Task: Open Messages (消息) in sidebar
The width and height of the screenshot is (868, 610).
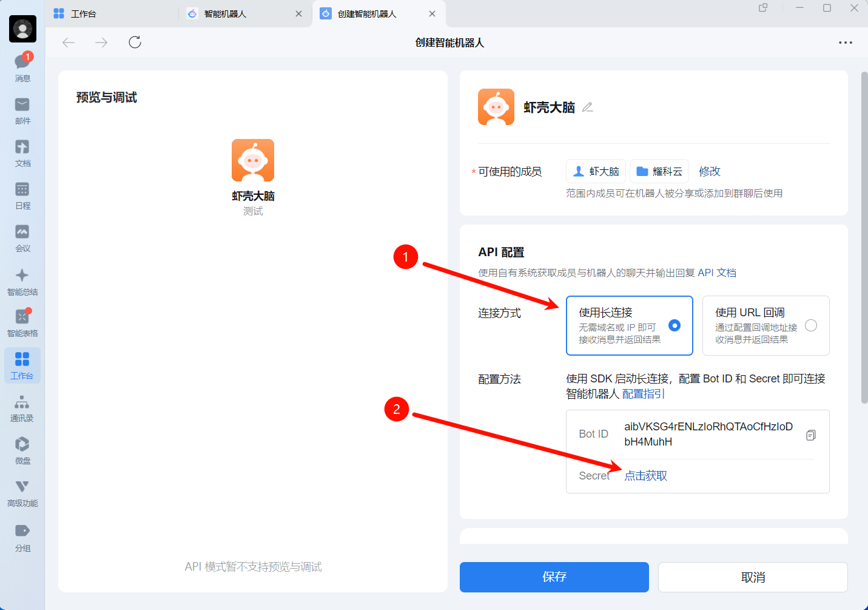Action: (x=22, y=67)
